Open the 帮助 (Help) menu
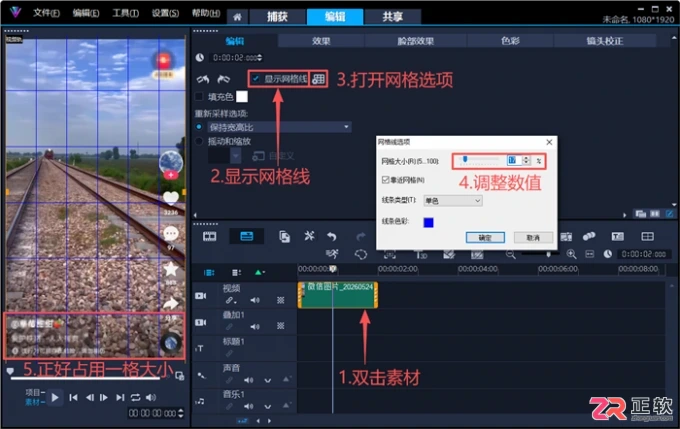 (x=206, y=13)
